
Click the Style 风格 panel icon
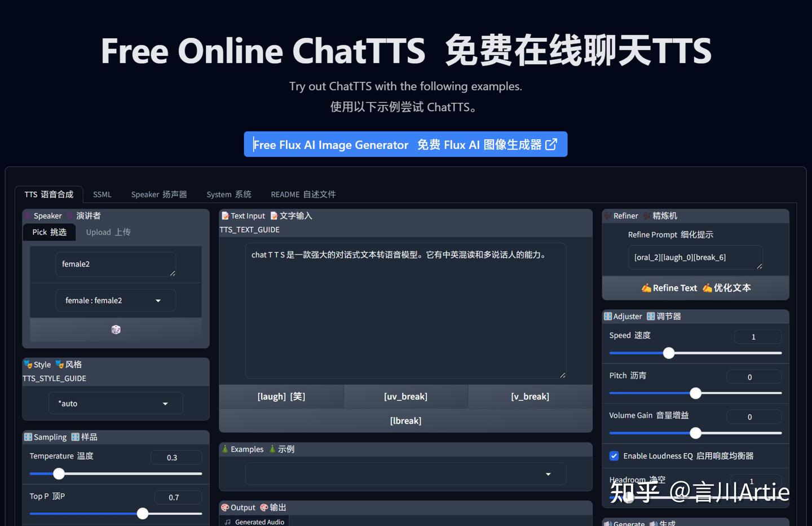coord(28,365)
